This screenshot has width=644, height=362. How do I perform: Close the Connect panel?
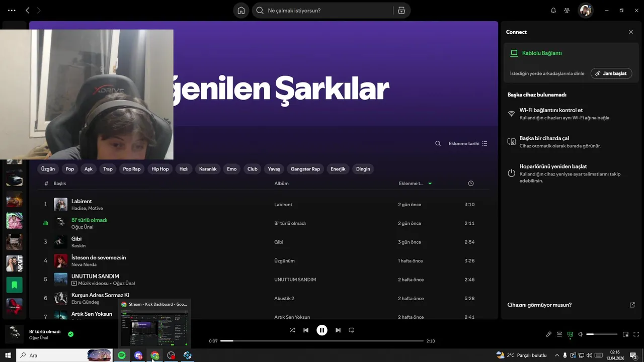pyautogui.click(x=631, y=32)
